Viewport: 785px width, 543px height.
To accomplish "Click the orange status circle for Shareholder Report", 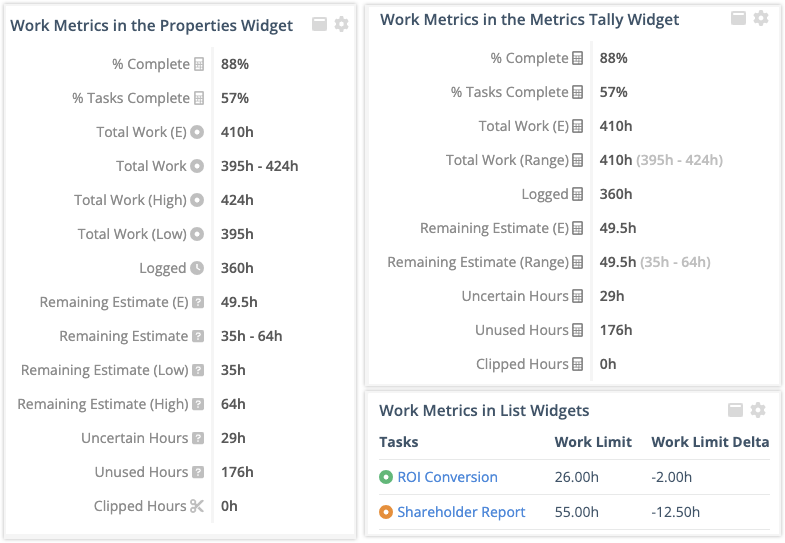I will tap(386, 512).
